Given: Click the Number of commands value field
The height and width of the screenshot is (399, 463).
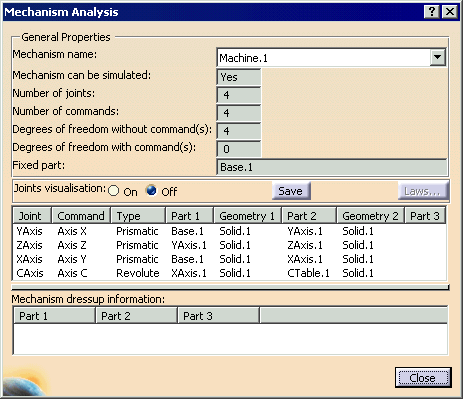Looking at the screenshot, I should coord(239,113).
